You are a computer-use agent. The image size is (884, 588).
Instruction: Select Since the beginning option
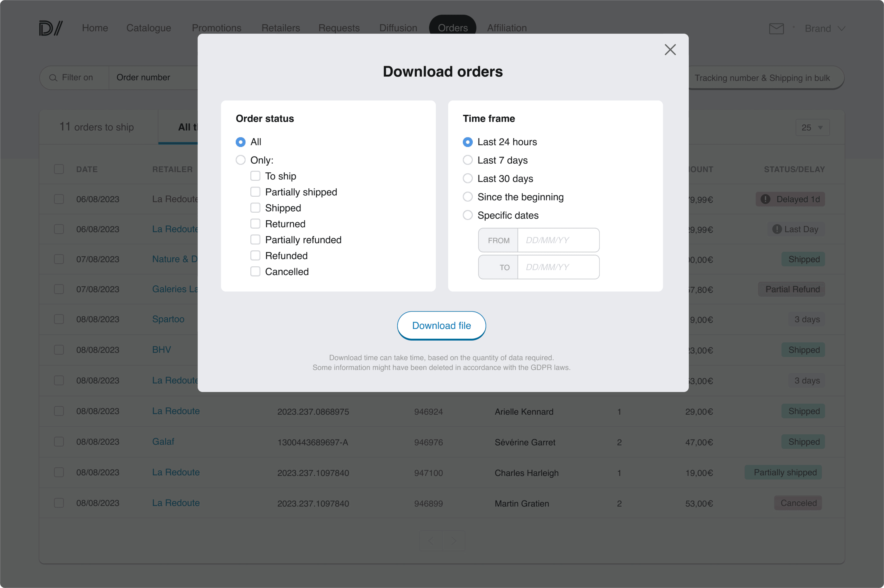pyautogui.click(x=468, y=197)
